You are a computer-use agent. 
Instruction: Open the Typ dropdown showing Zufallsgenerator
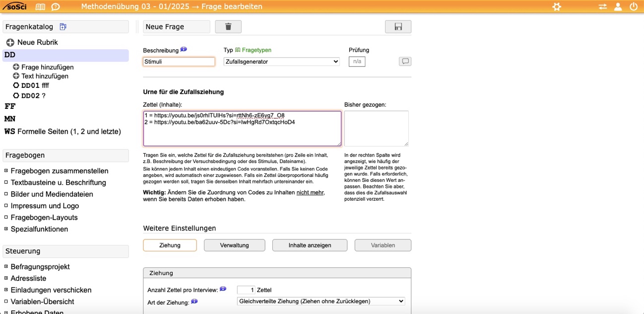coord(281,62)
